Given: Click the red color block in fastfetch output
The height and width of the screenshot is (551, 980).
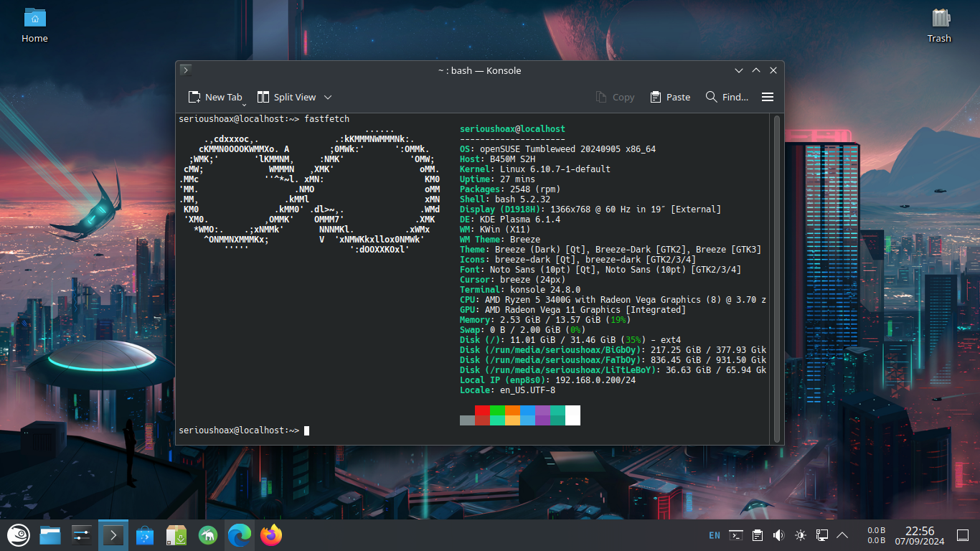Looking at the screenshot, I should tap(482, 410).
